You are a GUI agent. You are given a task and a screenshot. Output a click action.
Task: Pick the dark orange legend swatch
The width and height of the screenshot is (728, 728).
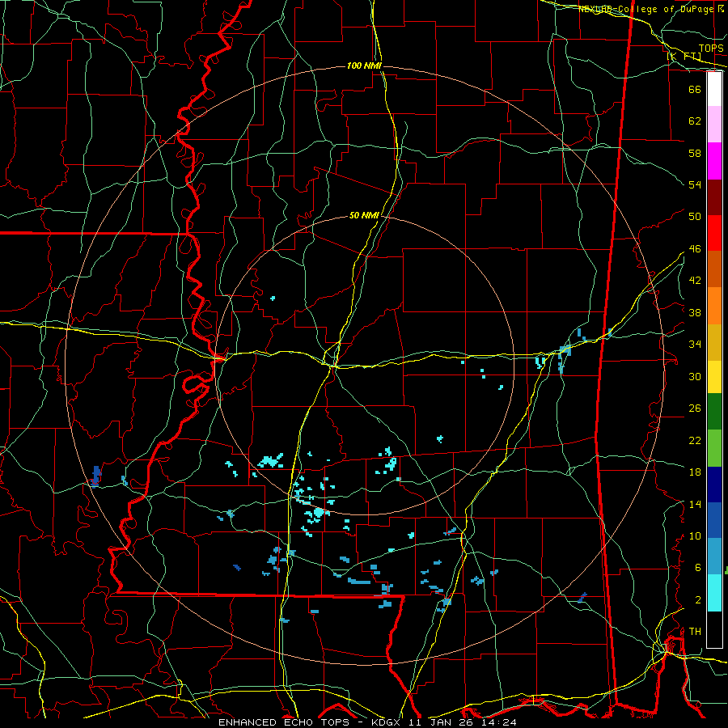[714, 269]
